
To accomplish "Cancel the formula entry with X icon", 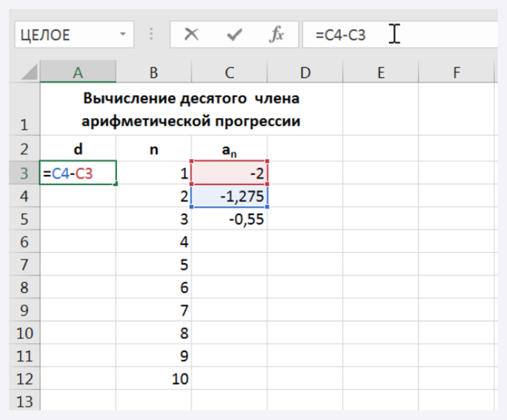I will tap(192, 35).
